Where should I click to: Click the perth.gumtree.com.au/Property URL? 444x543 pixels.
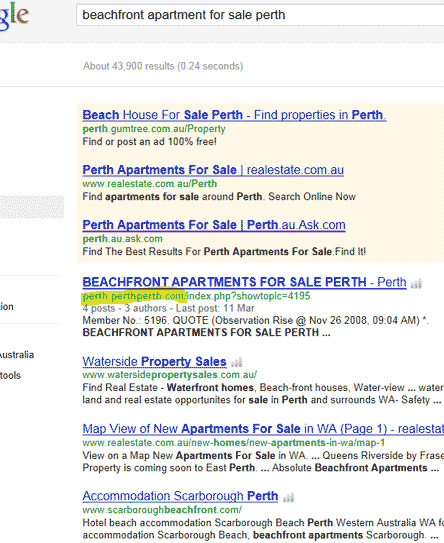pyautogui.click(x=154, y=129)
